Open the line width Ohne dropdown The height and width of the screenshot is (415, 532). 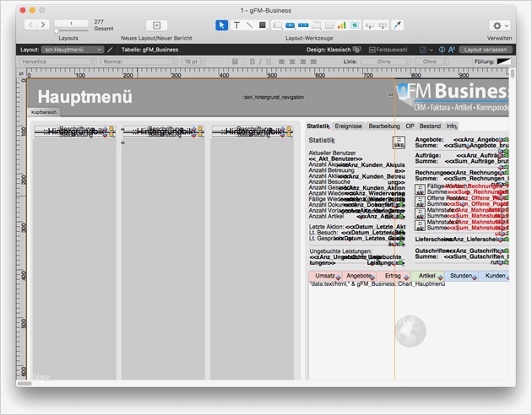[432, 62]
